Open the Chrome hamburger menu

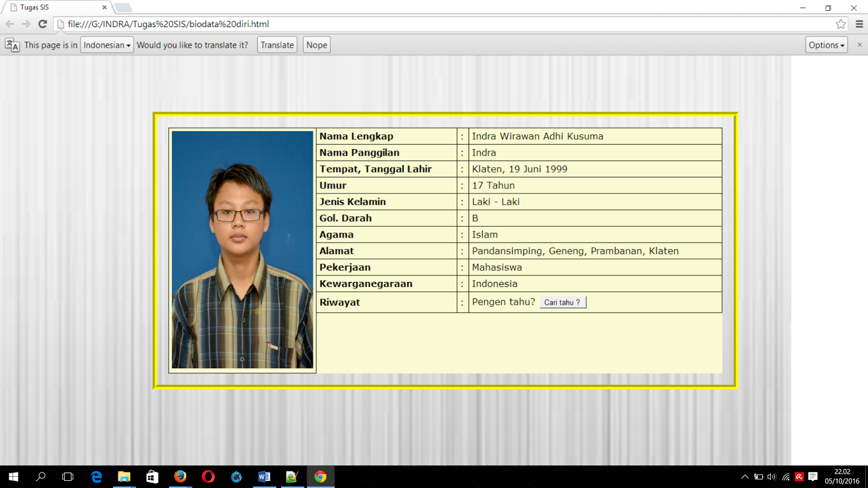pyautogui.click(x=859, y=24)
